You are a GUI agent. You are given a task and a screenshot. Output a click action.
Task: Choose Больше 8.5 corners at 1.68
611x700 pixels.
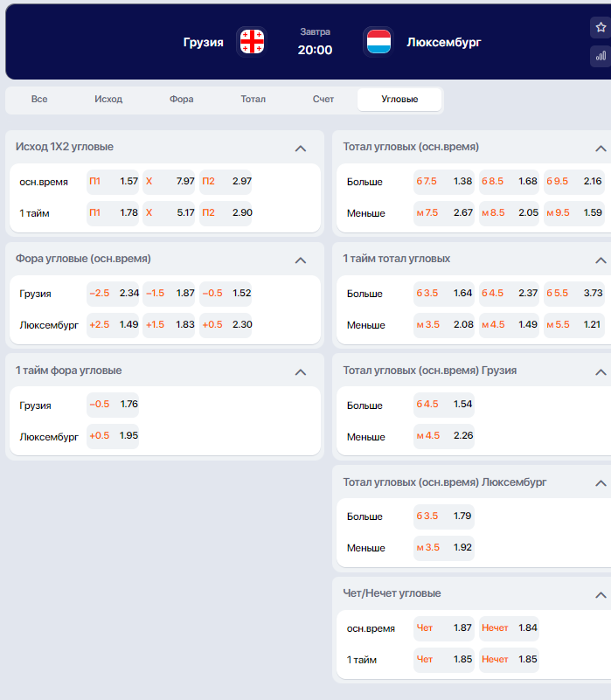pos(509,181)
